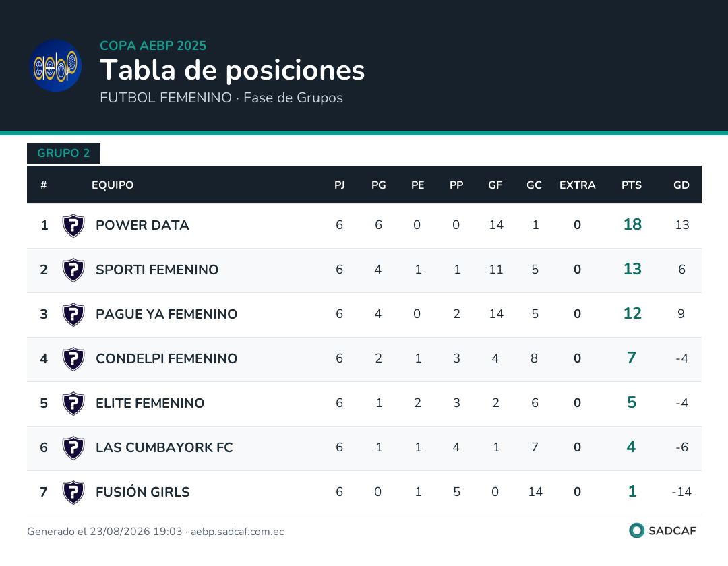Screen dimensions: 728x566
Task: Click the POWER DATA team shield icon
Action: (73, 226)
